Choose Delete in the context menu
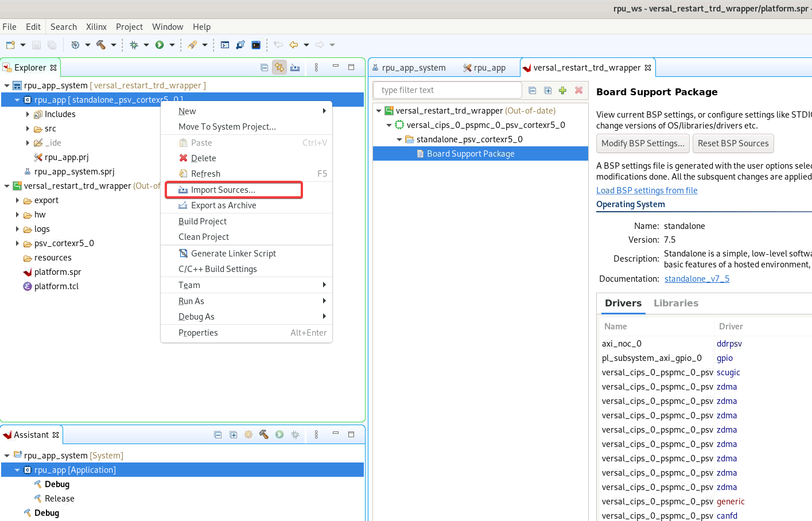 (x=247, y=158)
